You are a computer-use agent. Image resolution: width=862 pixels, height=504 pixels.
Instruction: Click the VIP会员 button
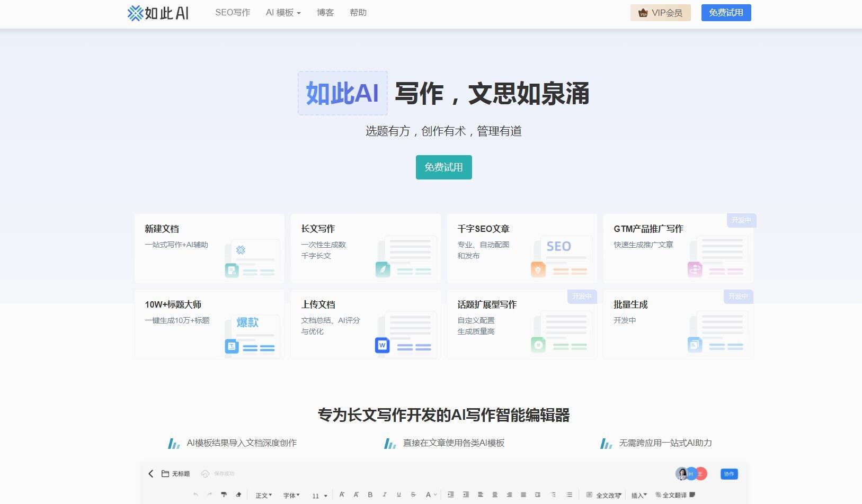point(660,12)
